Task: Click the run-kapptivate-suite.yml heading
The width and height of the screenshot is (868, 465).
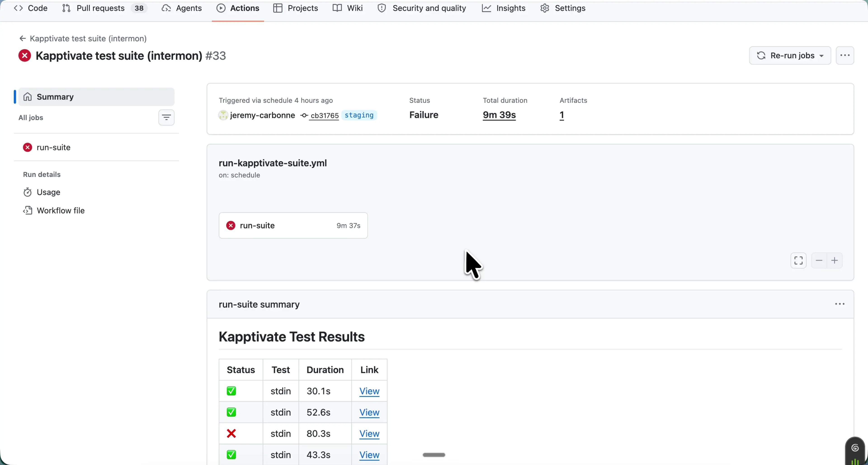Action: click(x=273, y=163)
